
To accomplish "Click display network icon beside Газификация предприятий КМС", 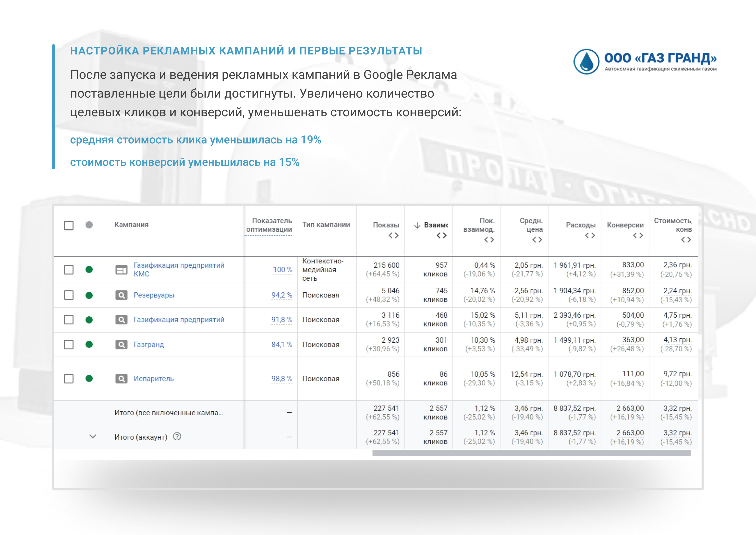I will (121, 270).
